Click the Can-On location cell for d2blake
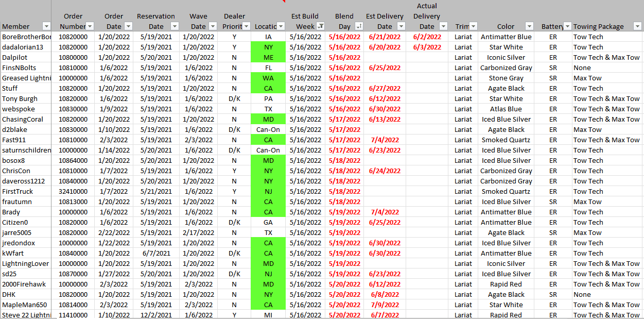644x319 pixels. point(268,129)
